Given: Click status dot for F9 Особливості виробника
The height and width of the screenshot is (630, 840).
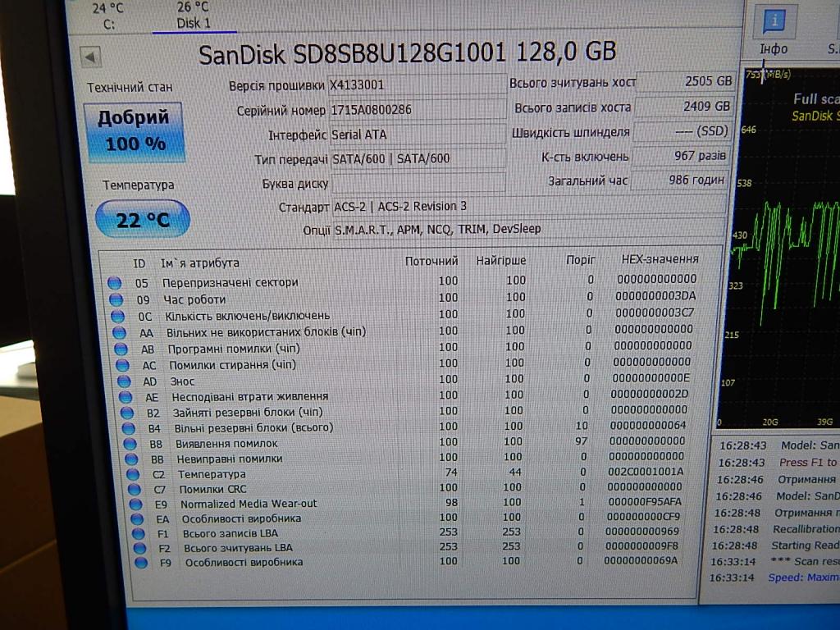Looking at the screenshot, I should tap(141, 563).
